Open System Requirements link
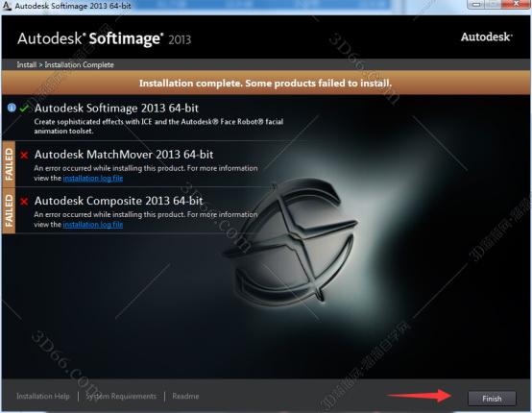532x413 pixels. [x=121, y=396]
